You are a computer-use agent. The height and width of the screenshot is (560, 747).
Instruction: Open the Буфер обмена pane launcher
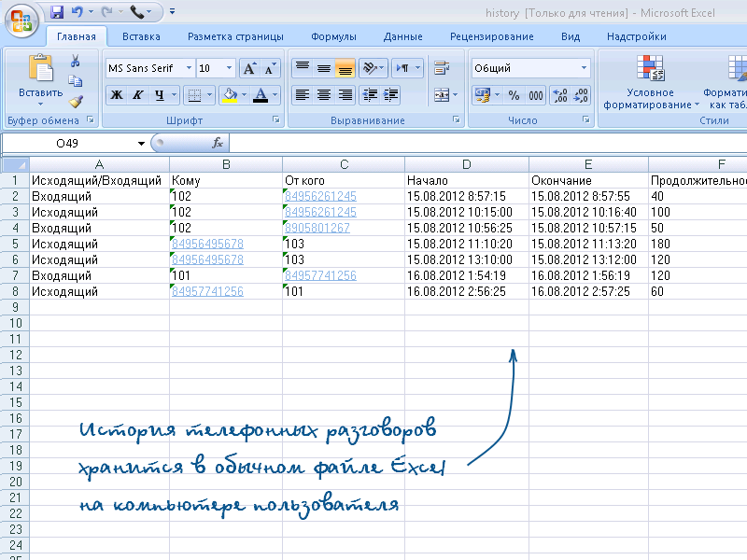91,119
